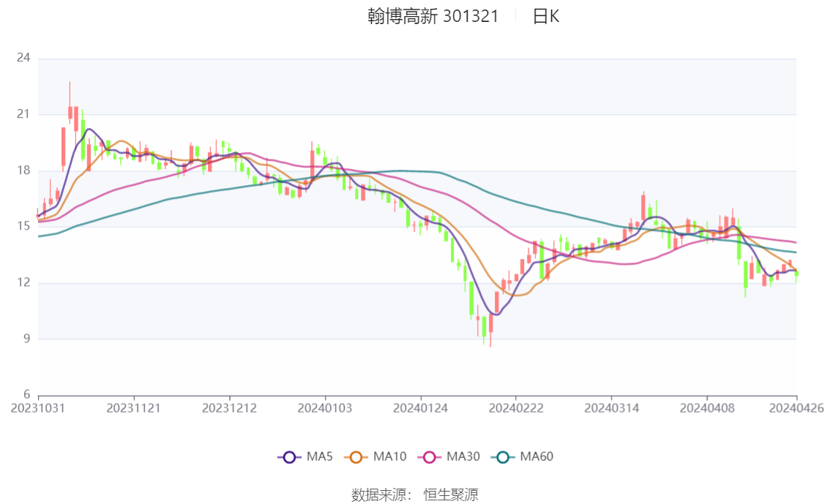Click the 9 price axis label
This screenshot has height=504, width=830.
(27, 339)
